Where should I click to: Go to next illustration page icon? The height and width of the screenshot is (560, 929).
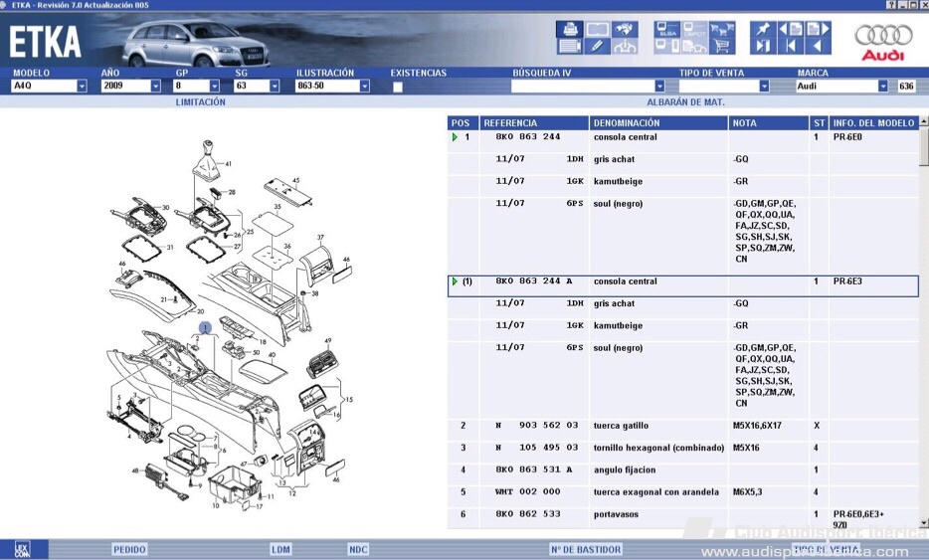click(818, 29)
